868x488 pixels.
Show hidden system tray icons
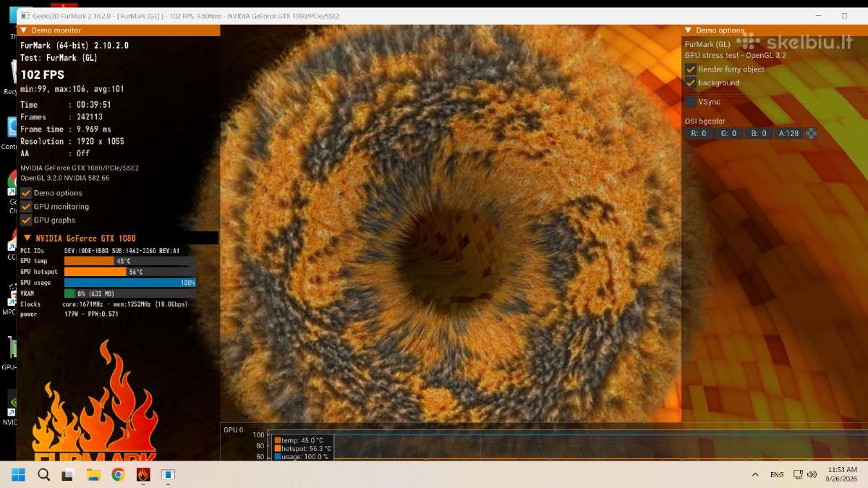tap(755, 474)
